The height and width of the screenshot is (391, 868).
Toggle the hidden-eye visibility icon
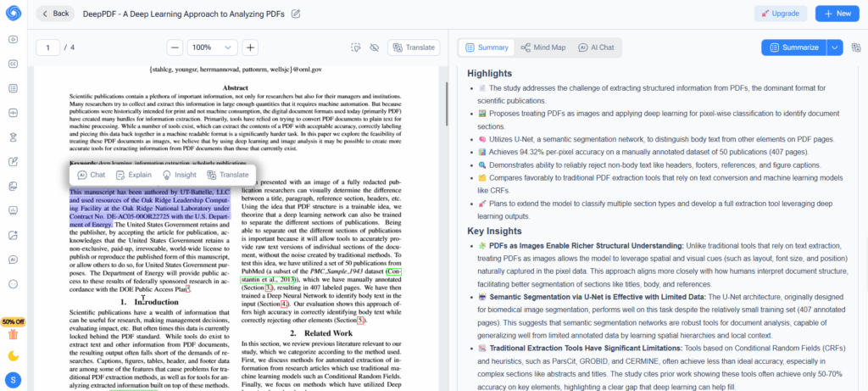click(374, 47)
